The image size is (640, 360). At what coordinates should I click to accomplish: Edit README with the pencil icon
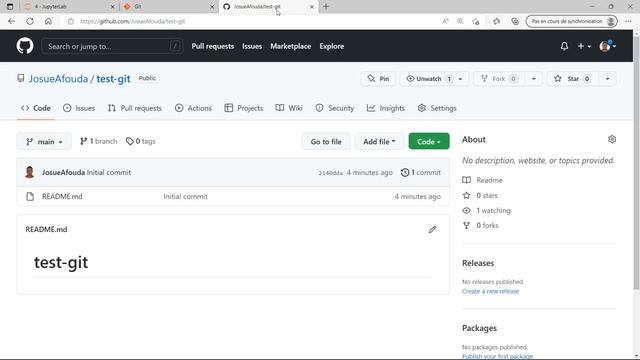tap(432, 229)
